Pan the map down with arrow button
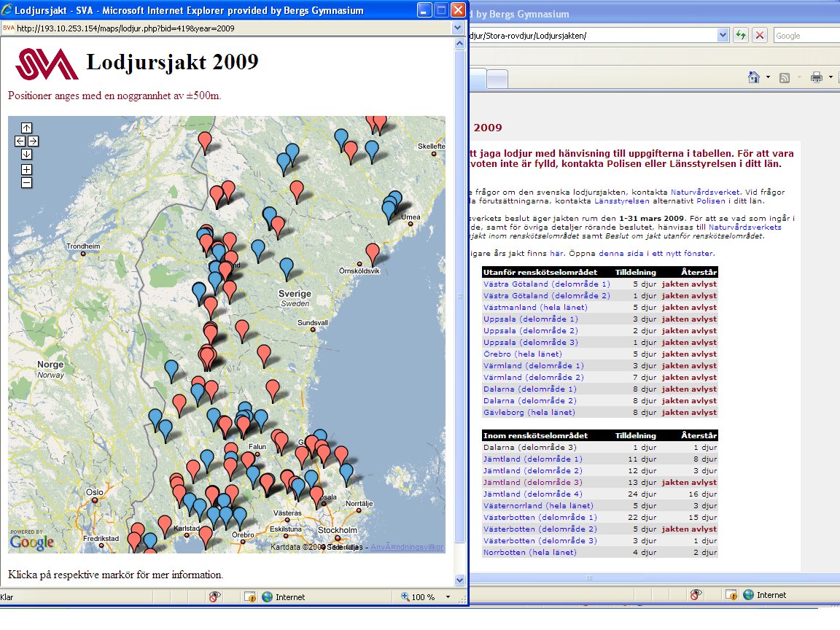The image size is (840, 630). pos(26,155)
